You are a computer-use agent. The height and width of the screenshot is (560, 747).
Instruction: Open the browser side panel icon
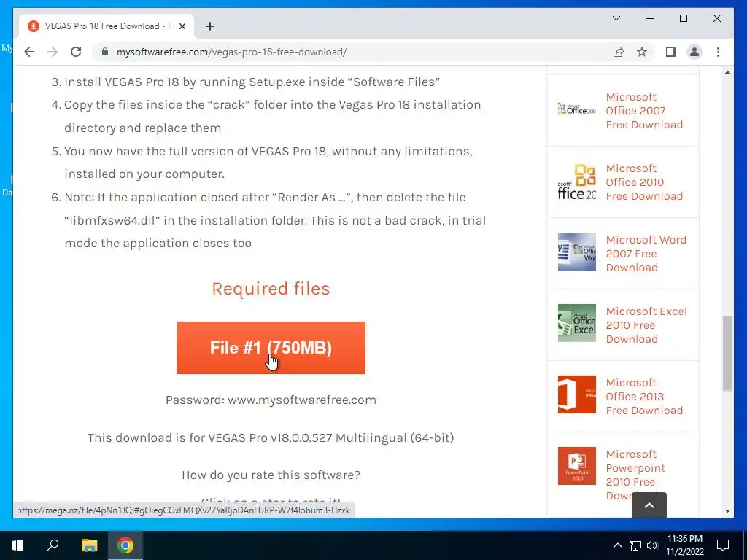[671, 52]
